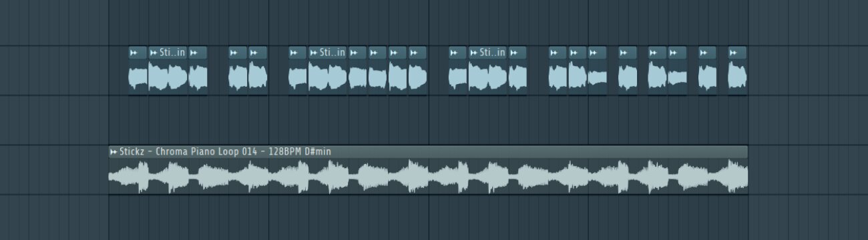
Task: Click the waveform of the third Sti..in clip
Action: [488, 77]
